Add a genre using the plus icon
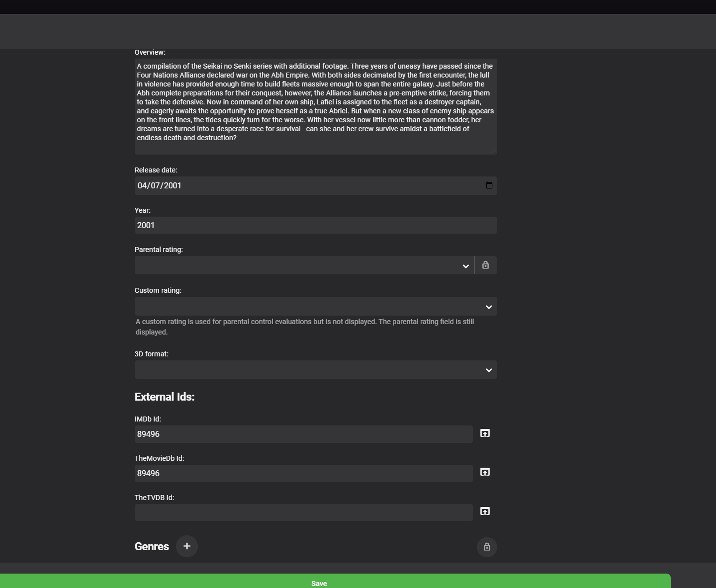The image size is (716, 588). pos(187,546)
